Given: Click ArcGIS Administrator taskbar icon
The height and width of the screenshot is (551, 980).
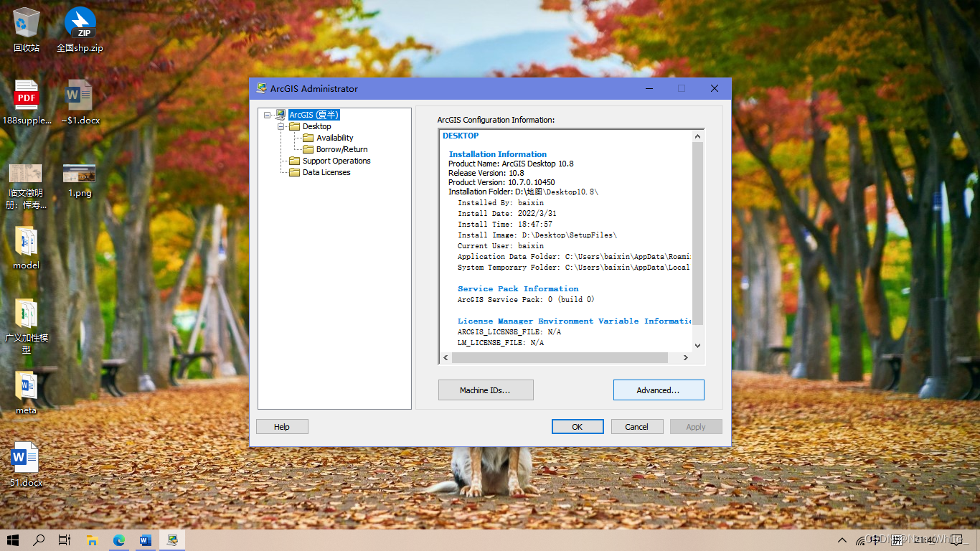Looking at the screenshot, I should pos(172,540).
